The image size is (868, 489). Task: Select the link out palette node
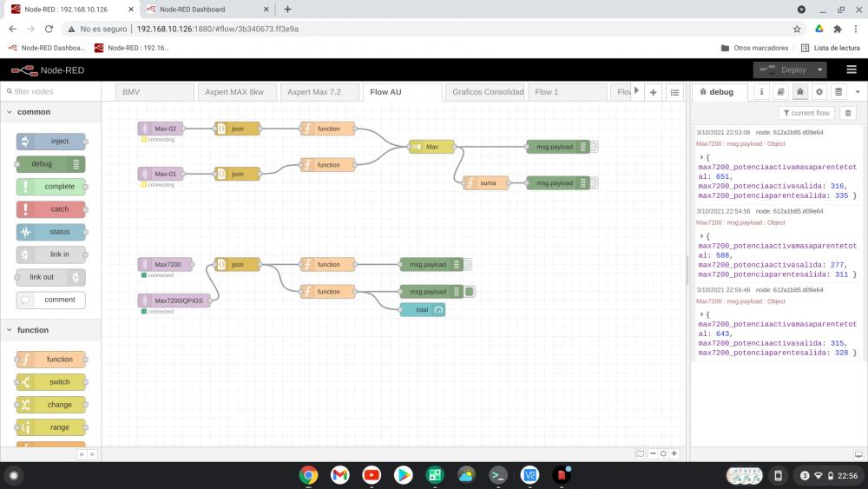tap(51, 277)
